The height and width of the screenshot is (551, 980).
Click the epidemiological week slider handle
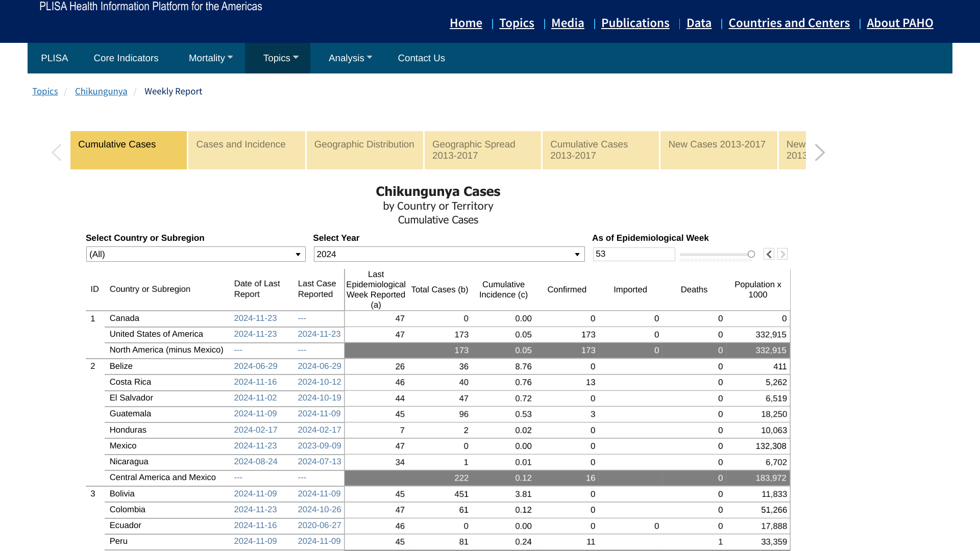(751, 254)
